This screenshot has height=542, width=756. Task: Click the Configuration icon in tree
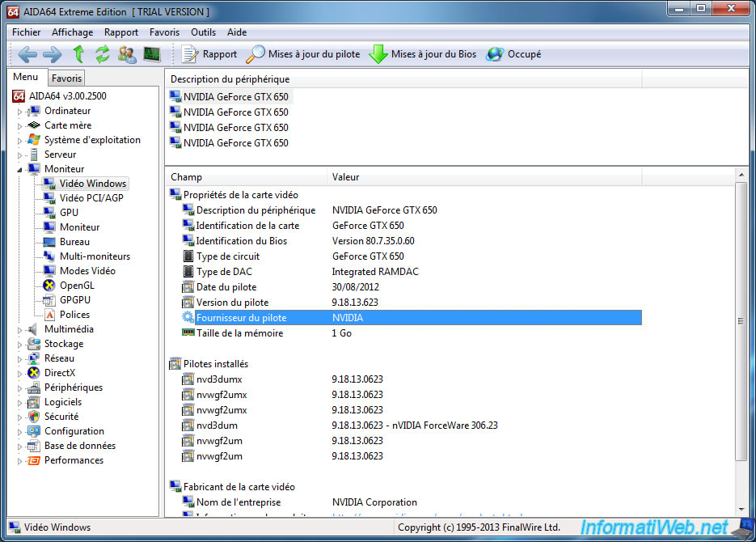(x=34, y=431)
